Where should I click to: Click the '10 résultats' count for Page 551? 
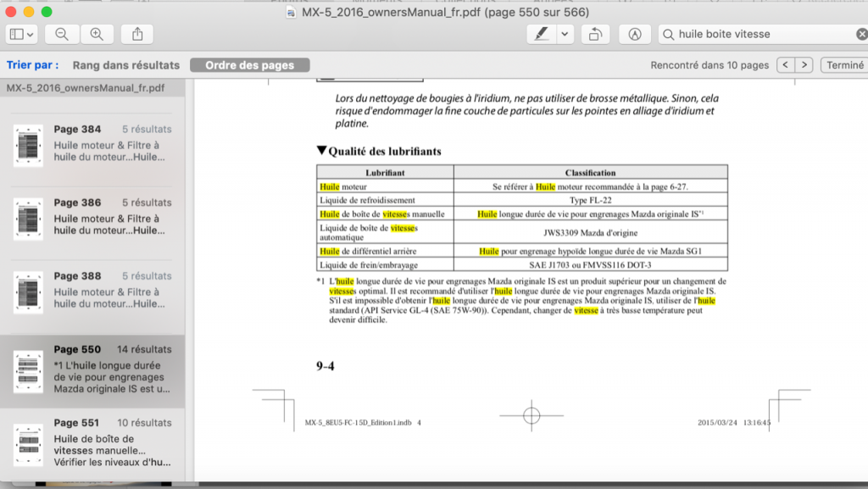tap(144, 423)
